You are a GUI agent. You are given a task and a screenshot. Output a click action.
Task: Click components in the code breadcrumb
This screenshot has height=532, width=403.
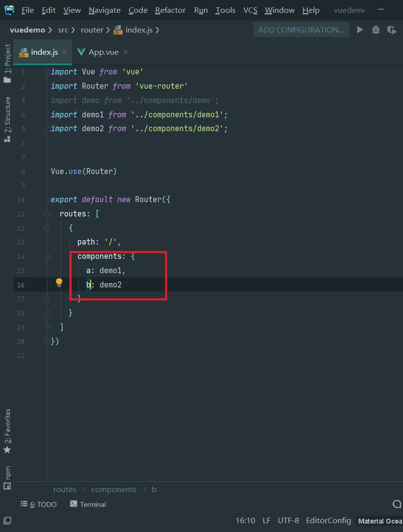tap(113, 490)
